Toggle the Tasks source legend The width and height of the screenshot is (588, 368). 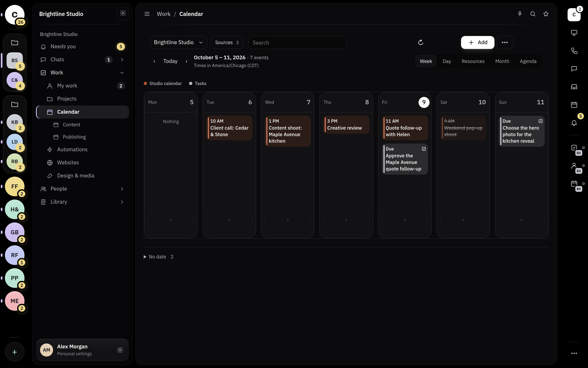(198, 83)
